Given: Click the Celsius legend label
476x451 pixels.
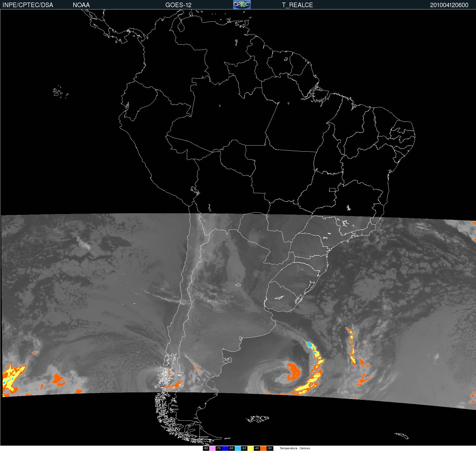Looking at the screenshot, I should coord(305,448).
